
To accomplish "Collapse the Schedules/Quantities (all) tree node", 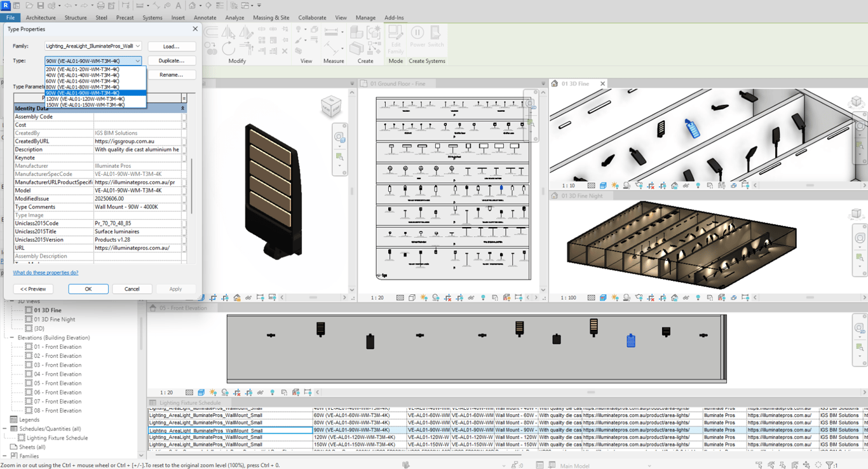I will 4,429.
